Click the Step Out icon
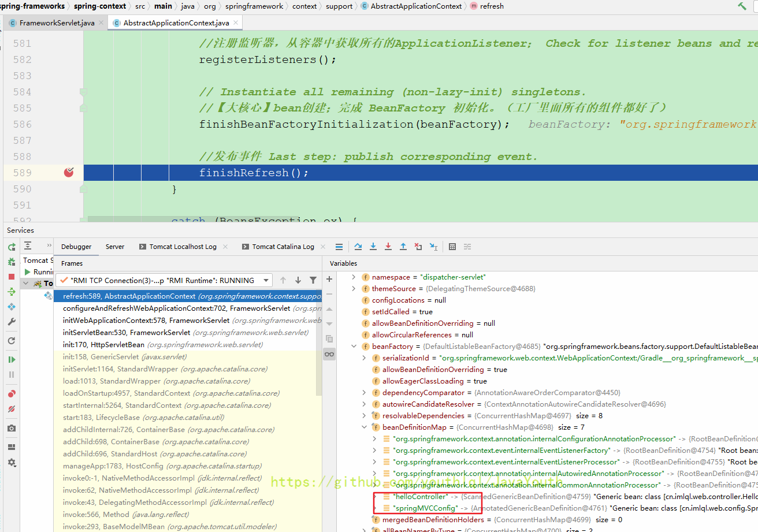The image size is (758, 532). (x=403, y=247)
